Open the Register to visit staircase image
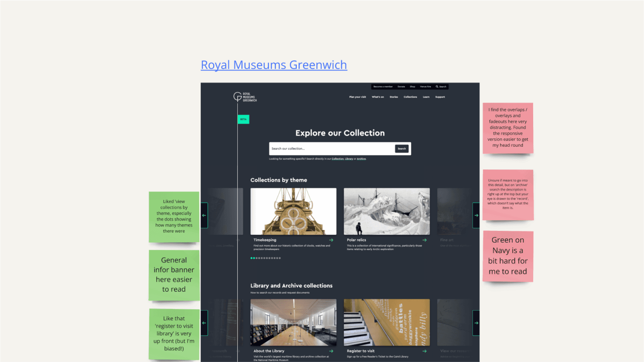644x362 pixels. (387, 322)
